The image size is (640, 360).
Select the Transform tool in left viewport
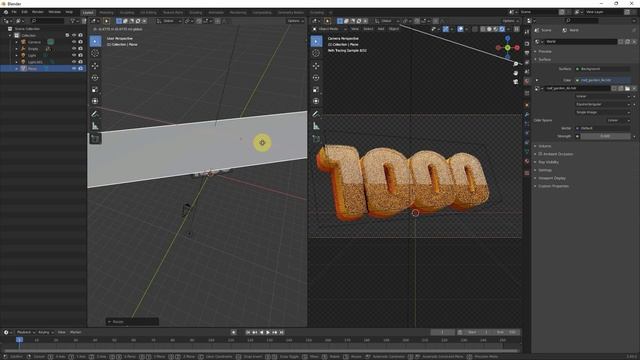pos(95,101)
